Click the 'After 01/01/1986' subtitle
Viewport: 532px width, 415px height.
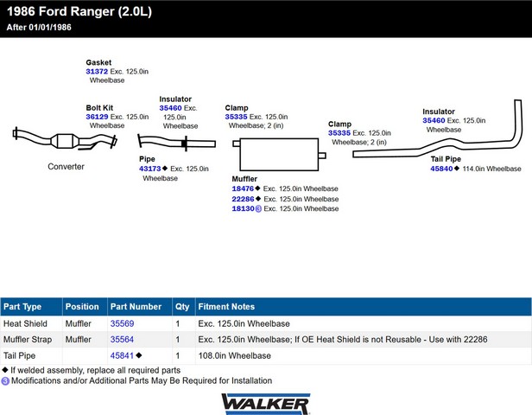[39, 27]
